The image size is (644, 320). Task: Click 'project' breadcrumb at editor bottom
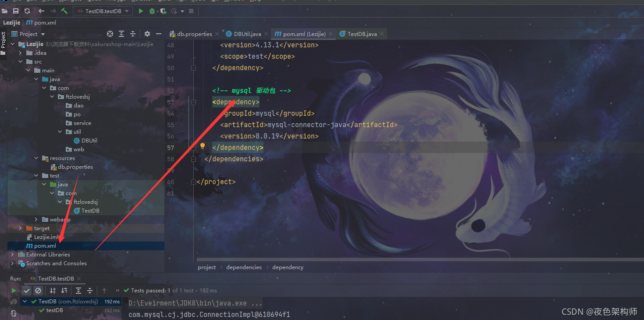207,267
